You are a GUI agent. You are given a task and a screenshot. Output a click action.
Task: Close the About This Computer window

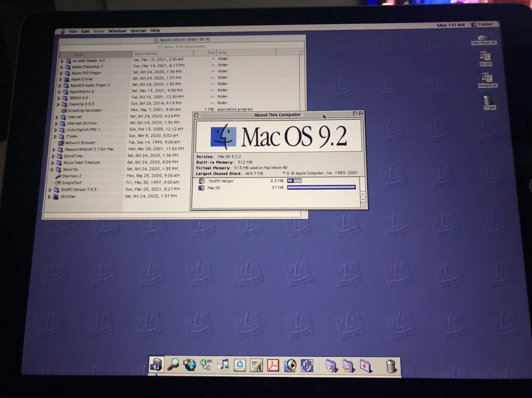pyautogui.click(x=196, y=115)
